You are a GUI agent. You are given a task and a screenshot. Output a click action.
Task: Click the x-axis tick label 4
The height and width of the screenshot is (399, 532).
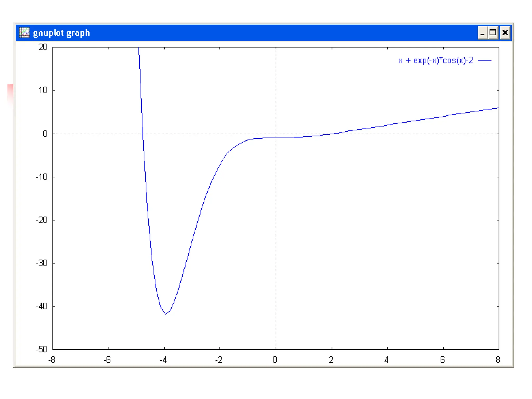[x=387, y=360]
